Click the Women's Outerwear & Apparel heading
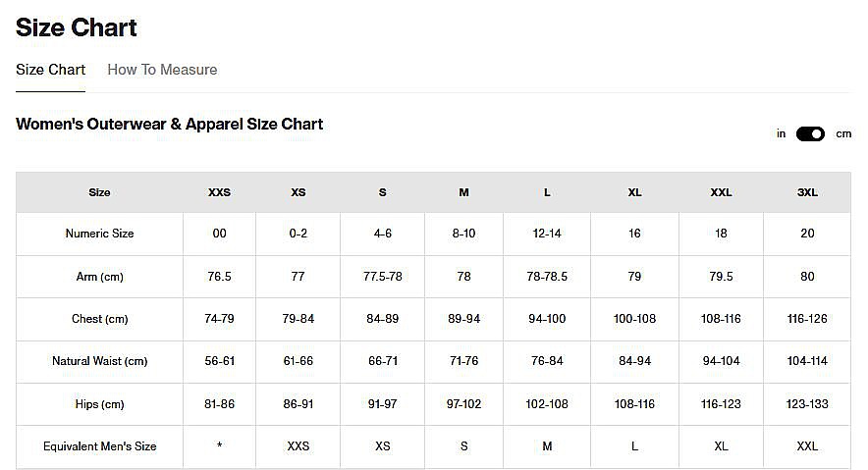 (169, 124)
